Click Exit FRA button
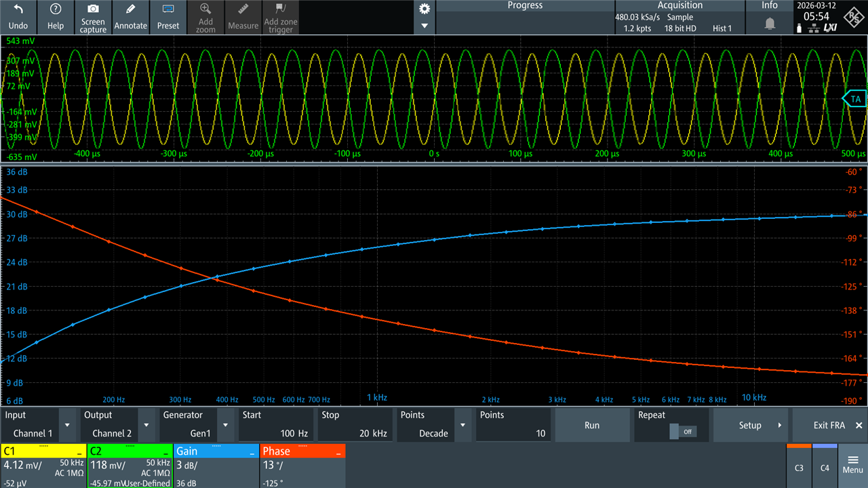Image resolution: width=868 pixels, height=488 pixels. point(830,425)
